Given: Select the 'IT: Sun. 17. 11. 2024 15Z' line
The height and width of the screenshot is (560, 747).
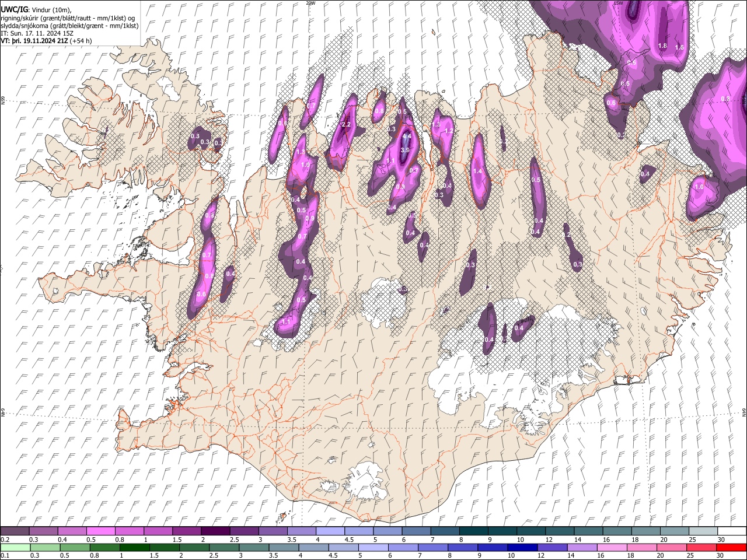Looking at the screenshot, I should (37, 33).
